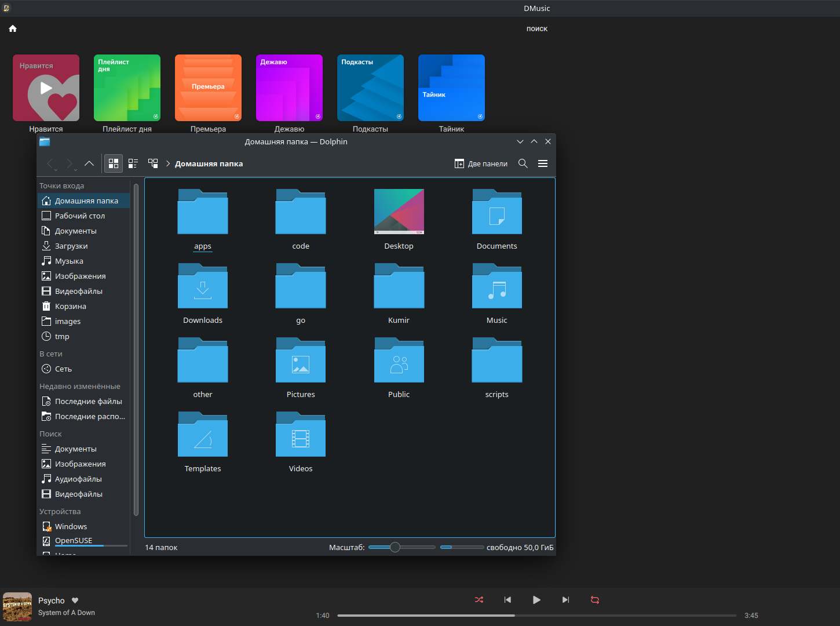Toggle repeat mode in DMusic player
Image resolution: width=840 pixels, height=626 pixels.
click(595, 600)
